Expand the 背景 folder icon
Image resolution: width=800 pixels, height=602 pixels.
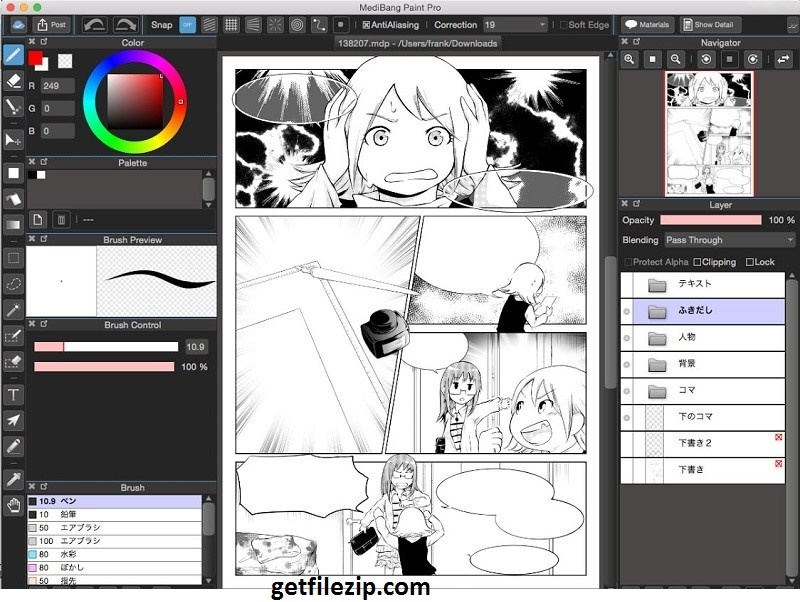[657, 364]
